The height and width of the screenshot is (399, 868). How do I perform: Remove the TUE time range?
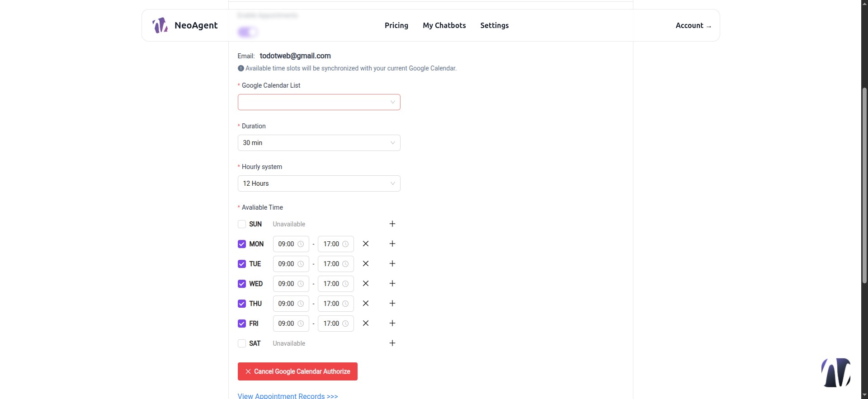point(366,263)
